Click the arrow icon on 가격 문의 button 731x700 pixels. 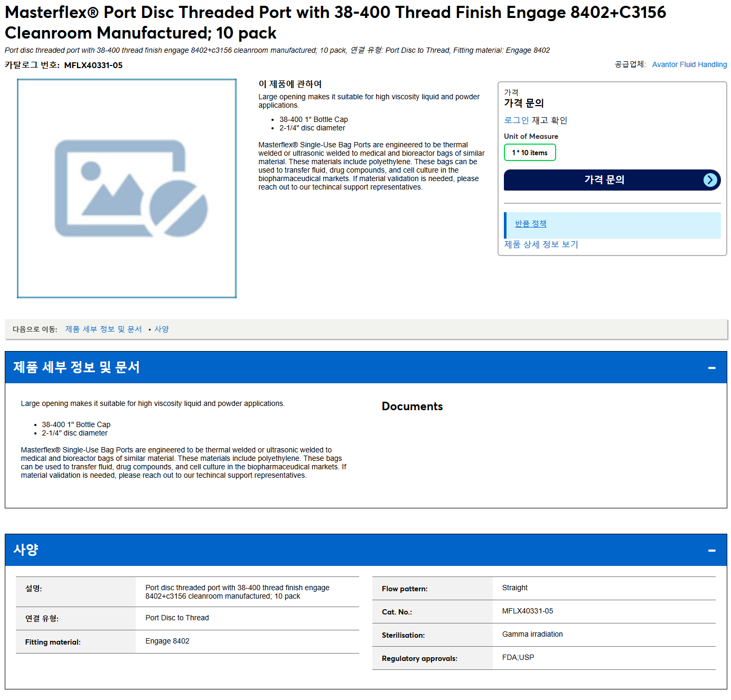710,180
